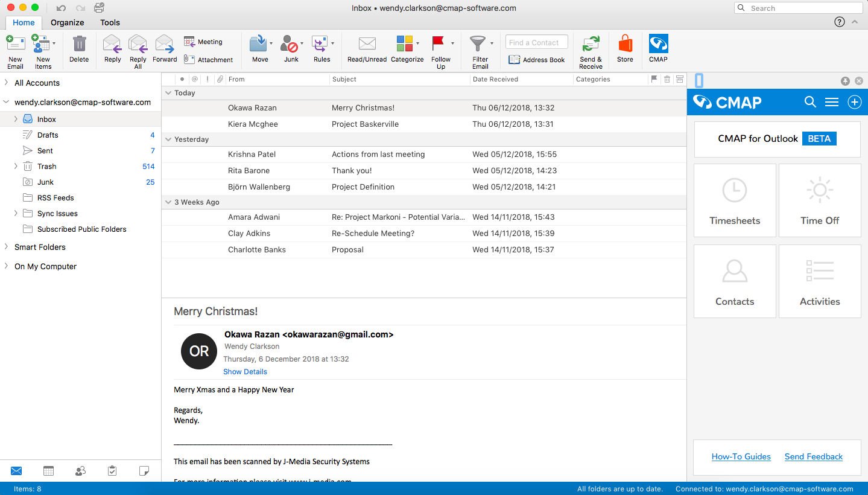
Task: Click the New Items icon
Action: point(40,44)
